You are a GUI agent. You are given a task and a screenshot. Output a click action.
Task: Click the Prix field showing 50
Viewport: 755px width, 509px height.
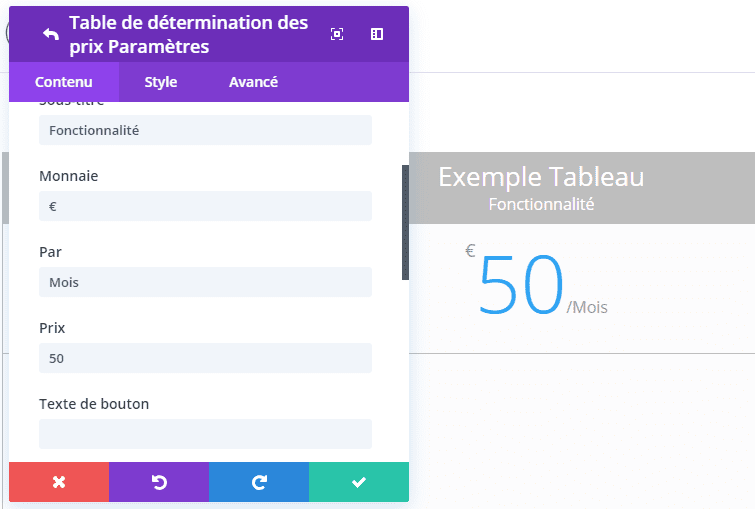pyautogui.click(x=205, y=358)
